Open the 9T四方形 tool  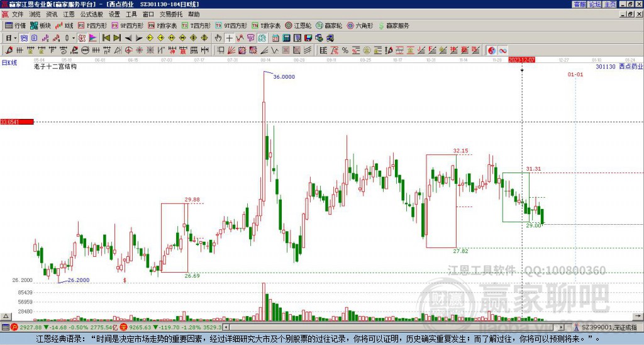pyautogui.click(x=231, y=25)
